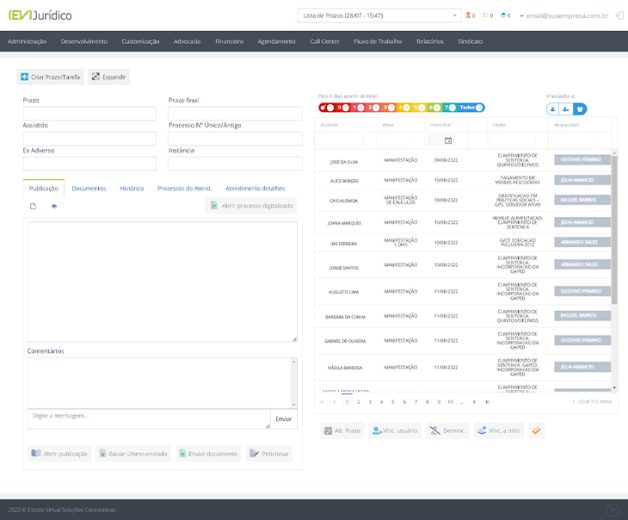Click the Expandir button
This screenshot has width=628, height=520.
pos(109,76)
